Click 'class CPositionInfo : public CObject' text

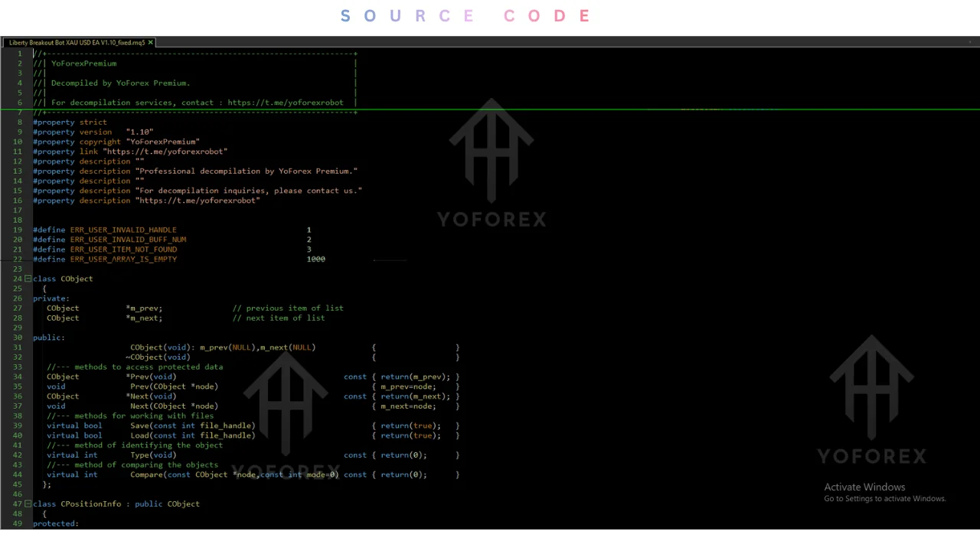tap(116, 504)
